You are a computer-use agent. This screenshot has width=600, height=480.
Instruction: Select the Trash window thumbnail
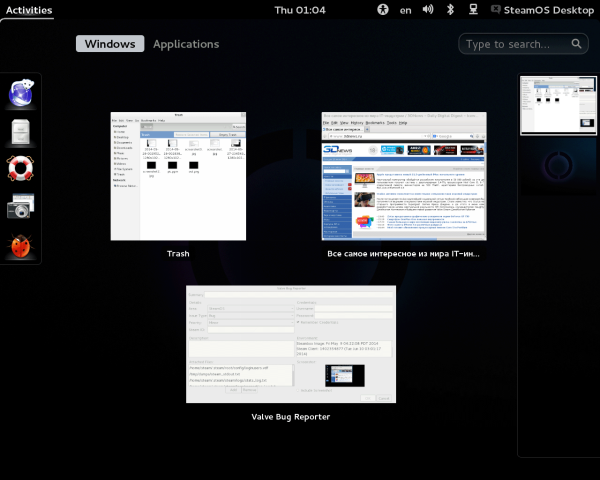point(178,176)
